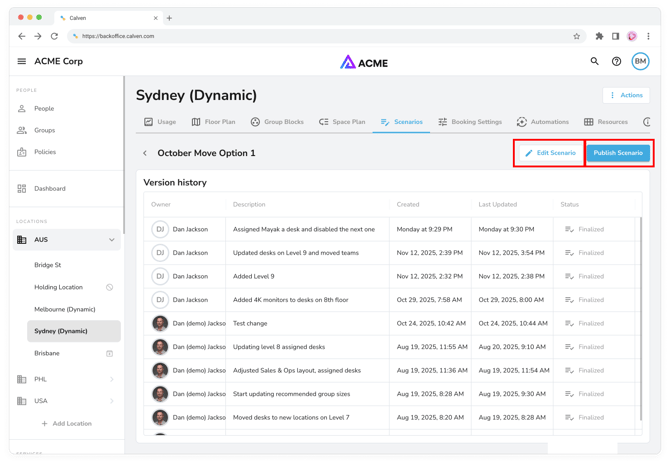Bookmark page with the star icon
The width and height of the screenshot is (670, 465).
pyautogui.click(x=577, y=36)
